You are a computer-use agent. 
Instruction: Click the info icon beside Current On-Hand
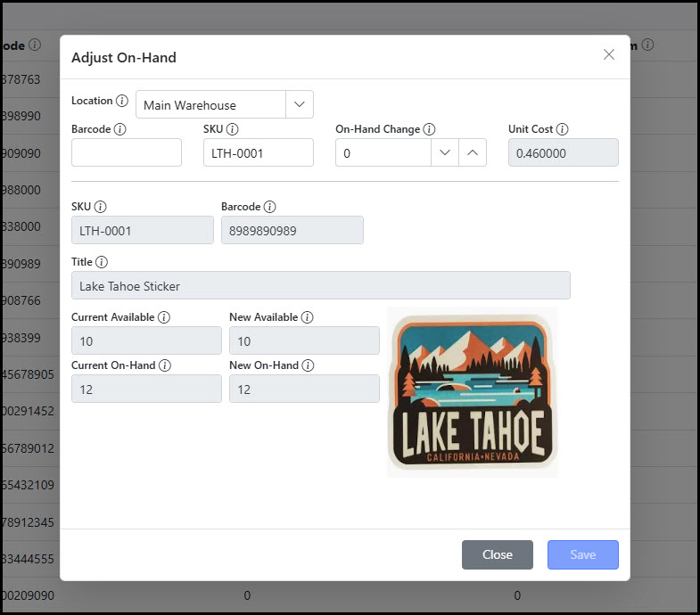(165, 365)
